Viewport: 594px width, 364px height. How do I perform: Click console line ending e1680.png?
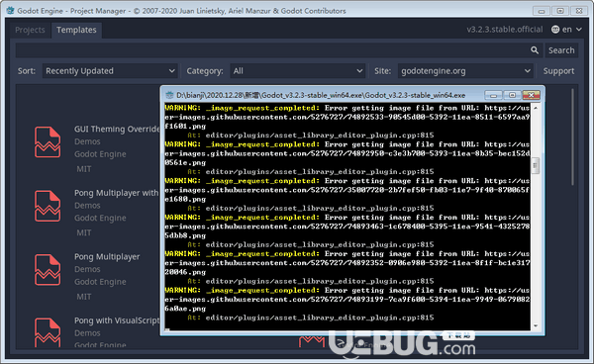pos(185,199)
